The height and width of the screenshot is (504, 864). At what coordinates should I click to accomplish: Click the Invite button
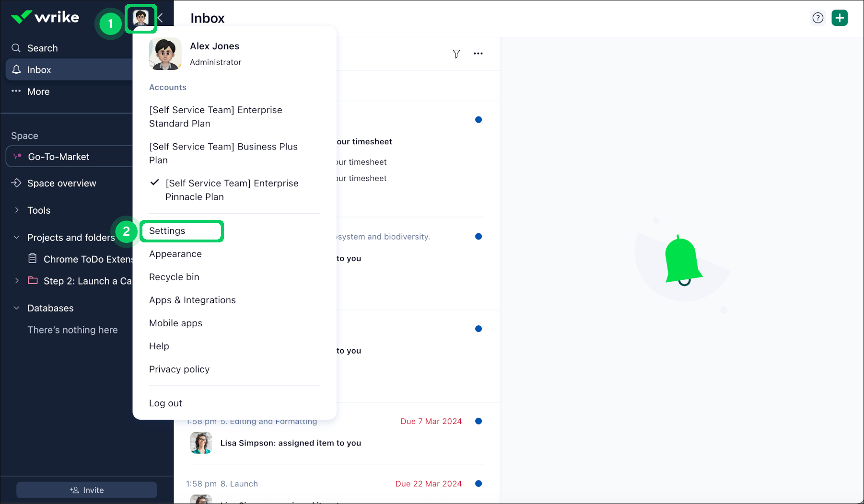click(87, 490)
